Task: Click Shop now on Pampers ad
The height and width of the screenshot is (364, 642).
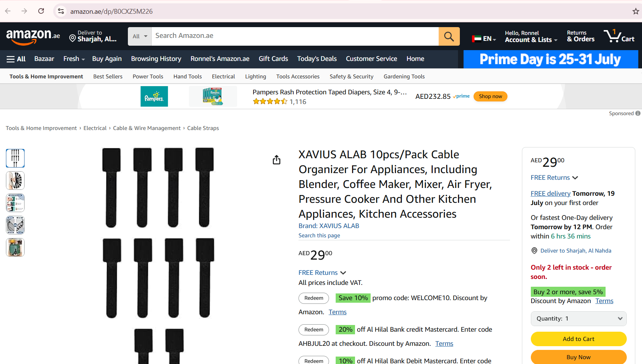Action: click(490, 96)
